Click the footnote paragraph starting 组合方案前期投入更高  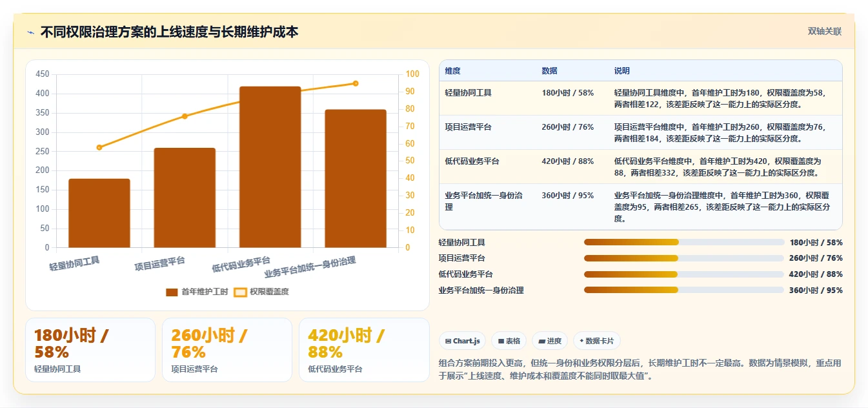[x=640, y=369]
